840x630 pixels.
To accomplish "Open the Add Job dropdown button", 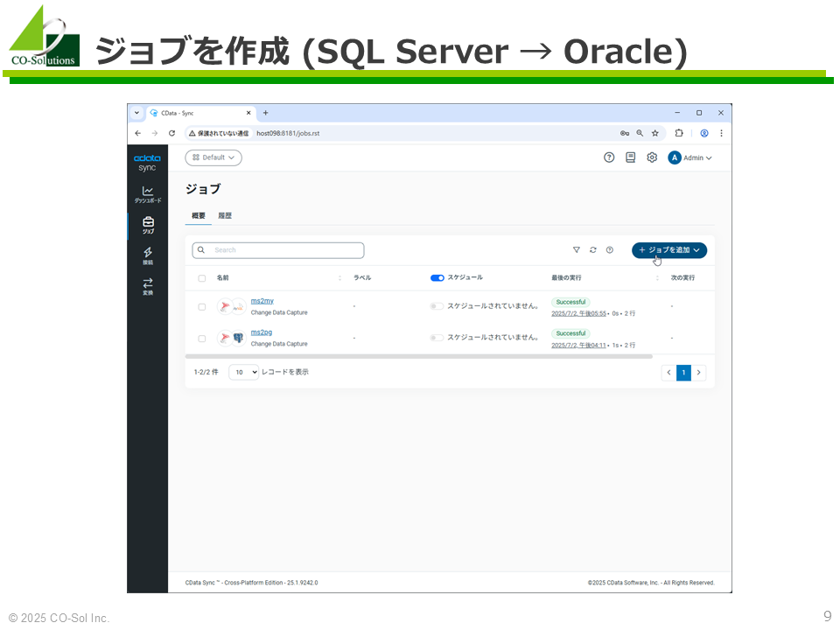I will 669,250.
